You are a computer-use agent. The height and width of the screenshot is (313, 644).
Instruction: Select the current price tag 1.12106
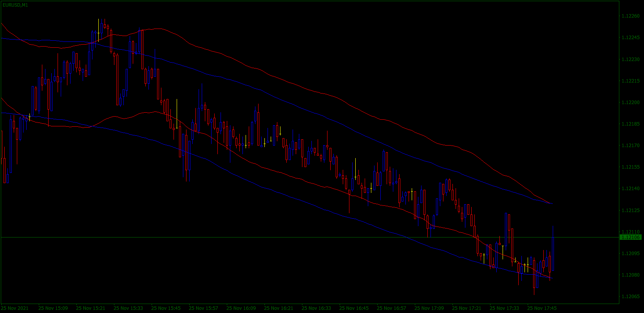tap(630, 237)
